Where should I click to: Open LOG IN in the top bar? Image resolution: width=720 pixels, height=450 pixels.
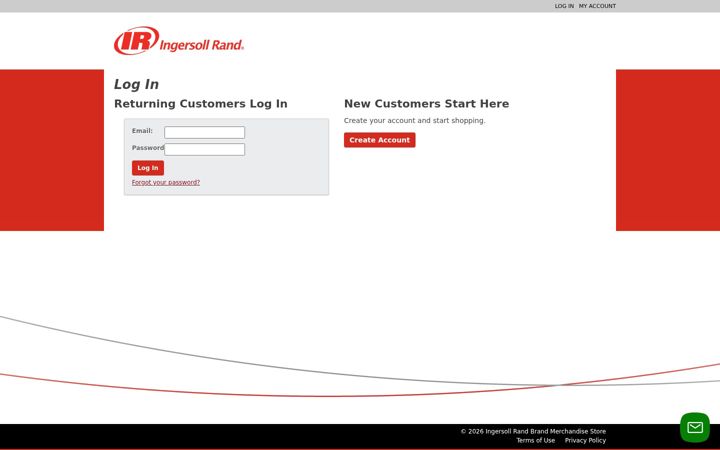point(564,6)
